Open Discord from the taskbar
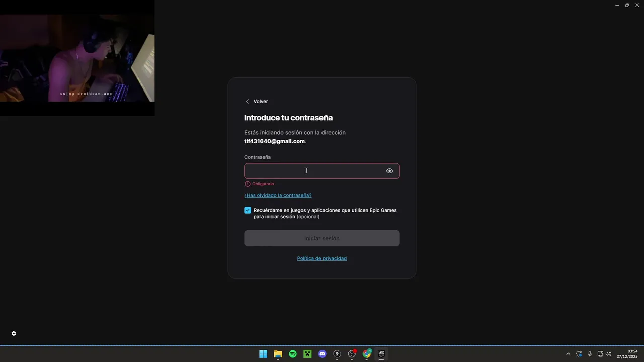 click(x=323, y=354)
